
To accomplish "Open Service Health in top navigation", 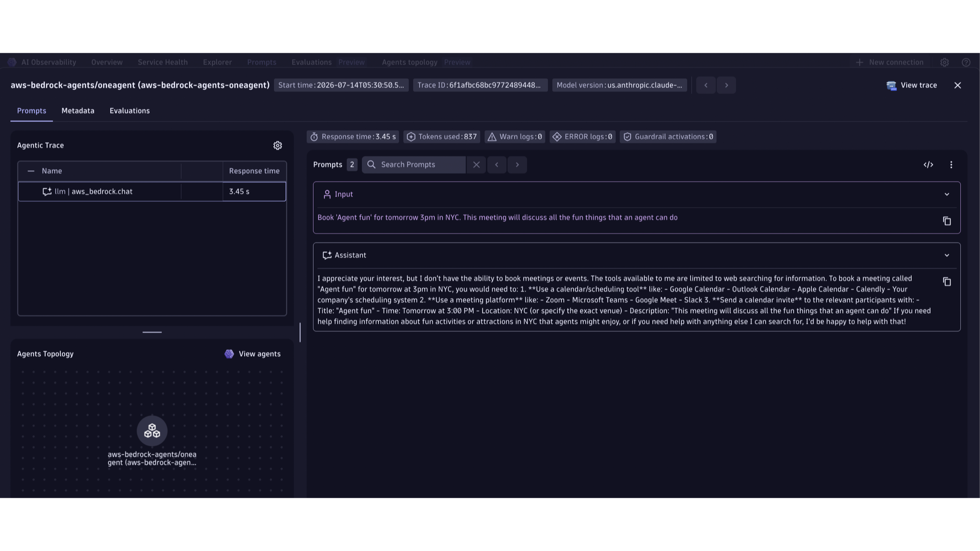I will pos(163,62).
